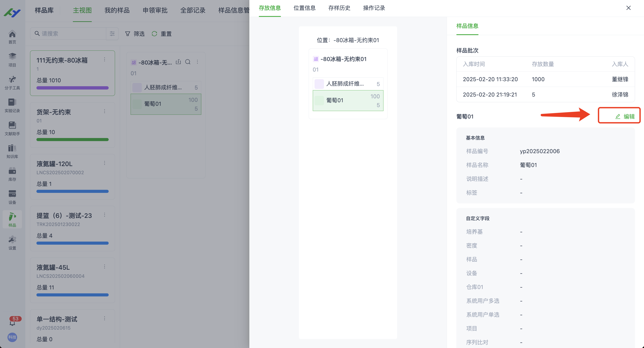The image size is (644, 348).
Task: Switch to the 位置信息 tab
Action: [x=304, y=8]
